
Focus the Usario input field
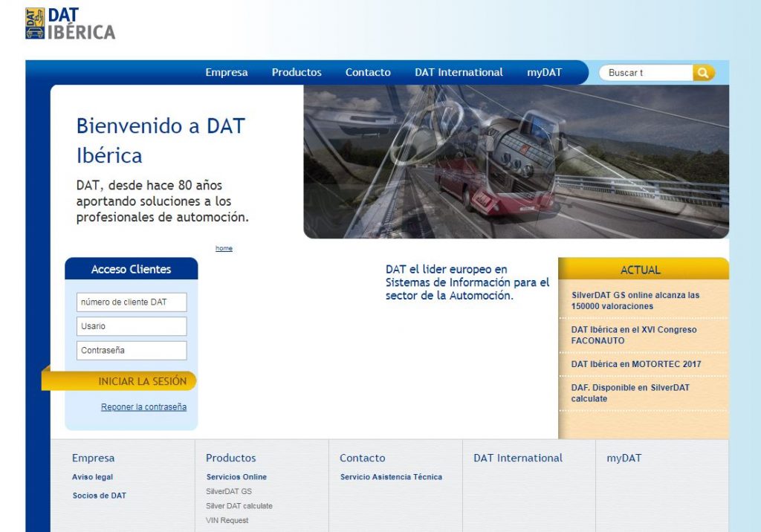(132, 326)
